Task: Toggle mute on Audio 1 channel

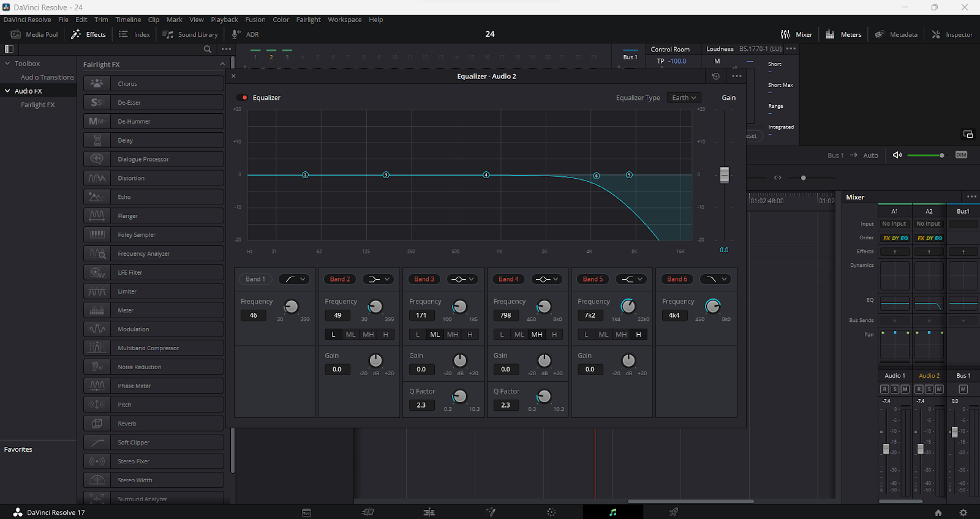Action: point(905,389)
